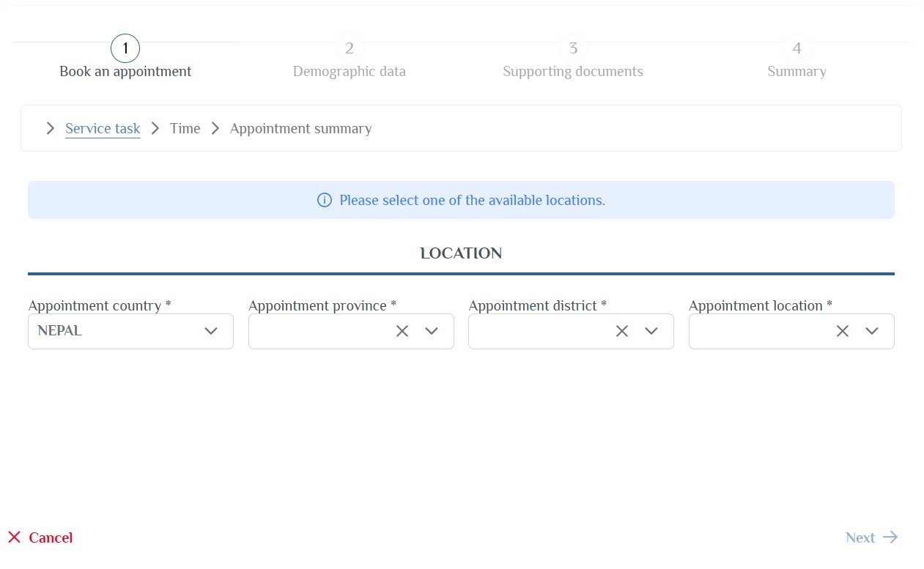The width and height of the screenshot is (924, 569).
Task: Select step 3 circle Supporting documents
Action: (573, 48)
